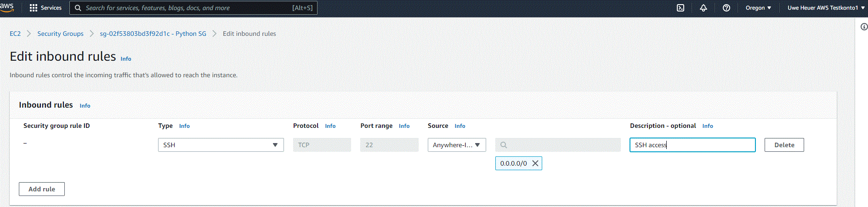
Task: Expand the Anywhere-IPv4 source dropdown
Action: pyautogui.click(x=456, y=145)
